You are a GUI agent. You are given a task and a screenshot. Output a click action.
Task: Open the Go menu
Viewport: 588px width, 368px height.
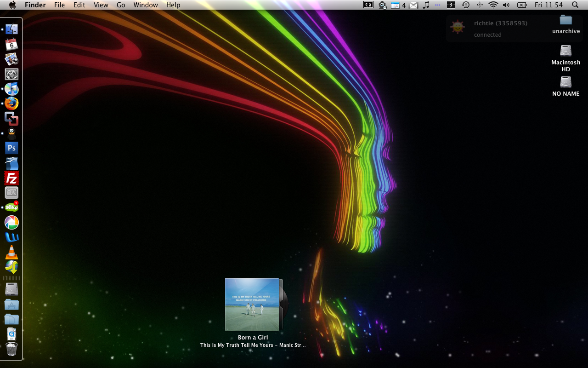coord(121,5)
